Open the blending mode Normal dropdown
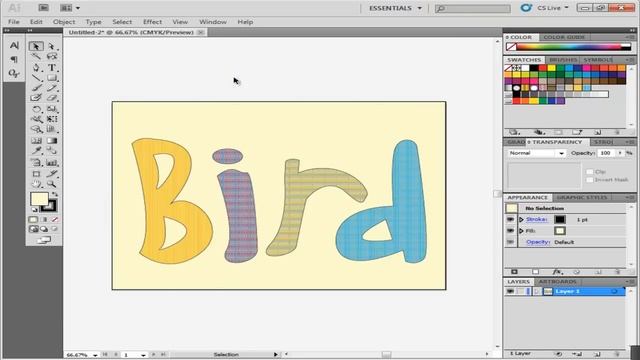640x360 pixels. point(537,153)
